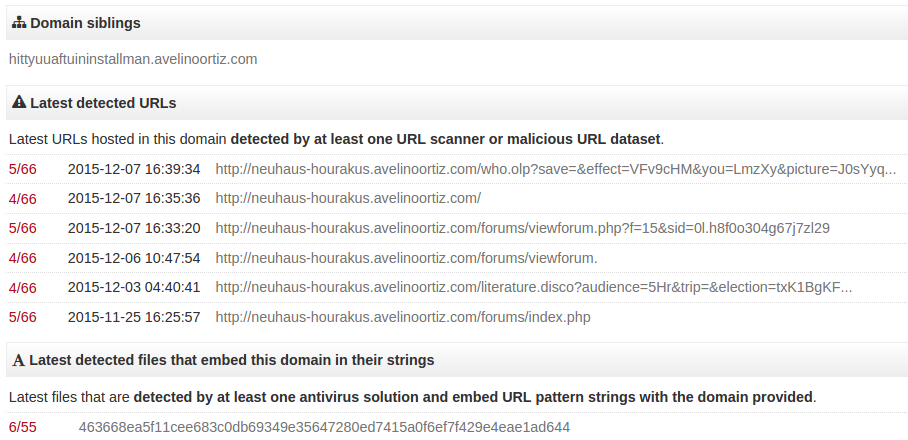This screenshot has width=908, height=440.
Task: Open the URL ending in forums/viewforum.
Action: [406, 258]
